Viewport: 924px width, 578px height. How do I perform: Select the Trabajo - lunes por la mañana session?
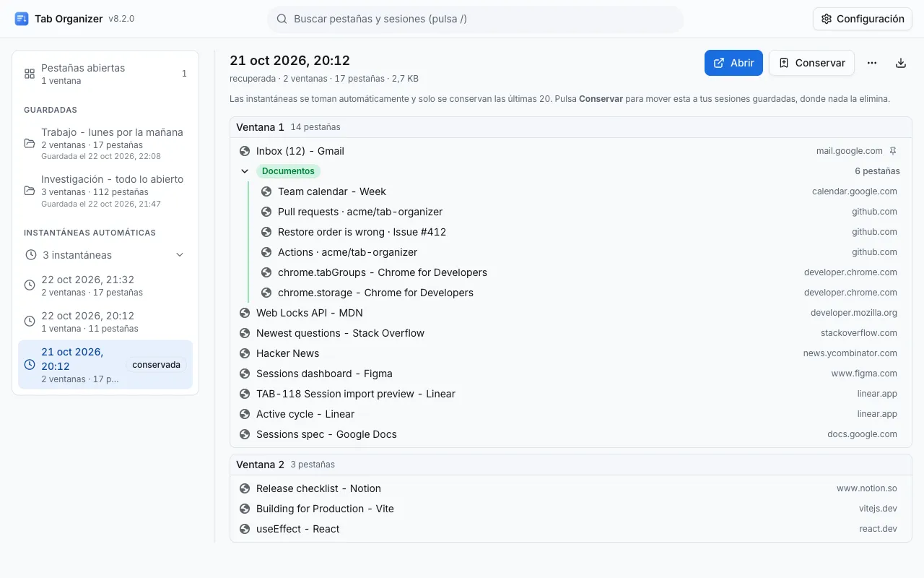coord(105,144)
